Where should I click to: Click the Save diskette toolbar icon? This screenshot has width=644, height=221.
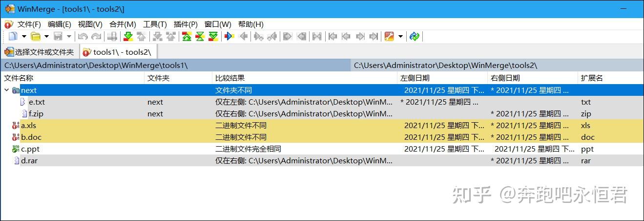(x=58, y=36)
